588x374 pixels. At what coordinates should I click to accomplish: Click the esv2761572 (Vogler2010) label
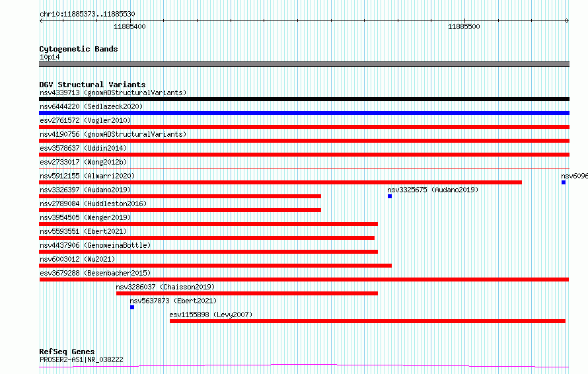(85, 120)
